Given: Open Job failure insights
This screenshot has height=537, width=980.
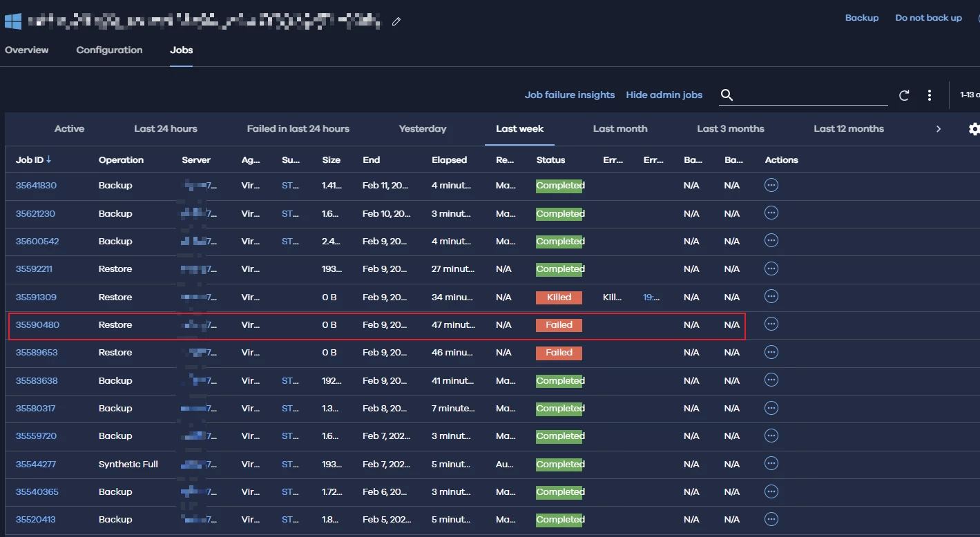Looking at the screenshot, I should (570, 95).
